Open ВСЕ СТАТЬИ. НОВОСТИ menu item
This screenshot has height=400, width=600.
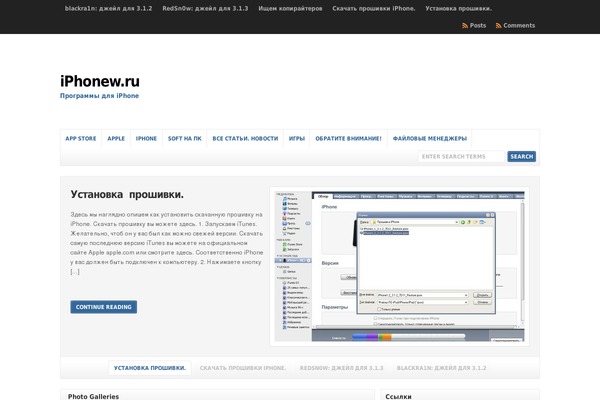click(x=245, y=139)
